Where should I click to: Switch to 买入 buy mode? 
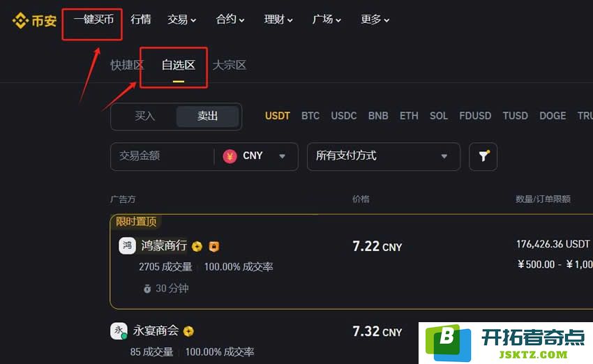click(x=145, y=116)
